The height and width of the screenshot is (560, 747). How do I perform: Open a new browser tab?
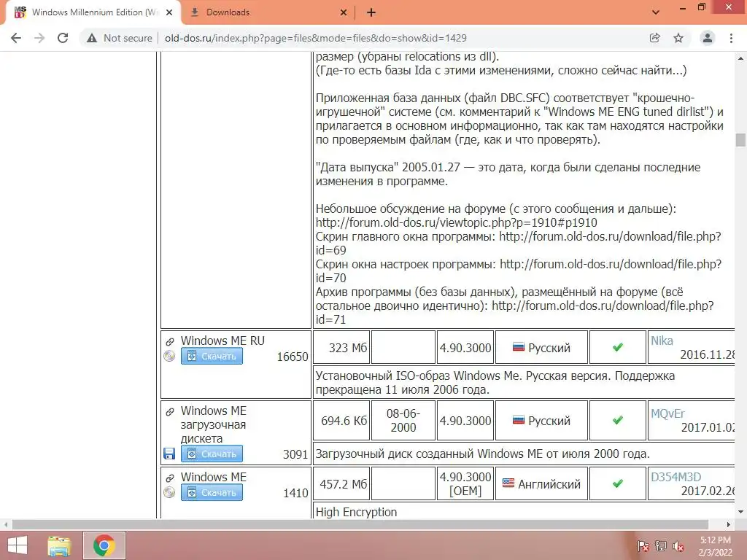(371, 13)
